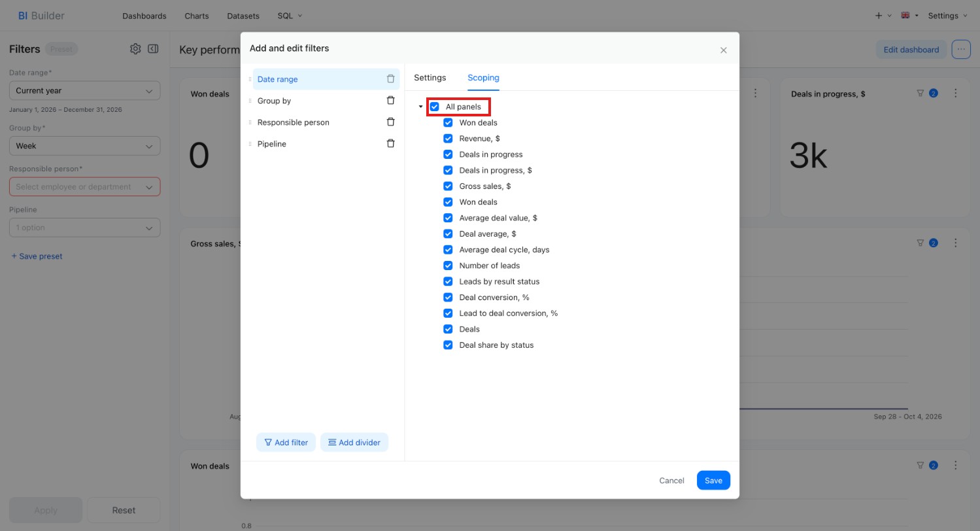The image size is (980, 531).
Task: Cancel the filter editing dialog
Action: click(671, 481)
